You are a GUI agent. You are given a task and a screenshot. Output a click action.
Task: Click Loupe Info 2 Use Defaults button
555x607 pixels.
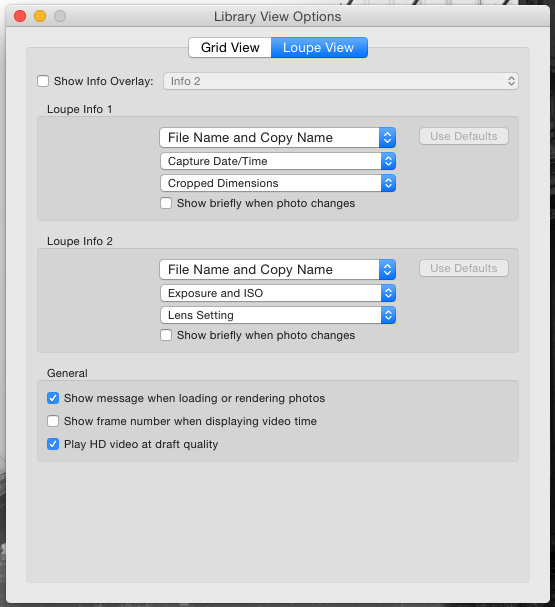(464, 268)
